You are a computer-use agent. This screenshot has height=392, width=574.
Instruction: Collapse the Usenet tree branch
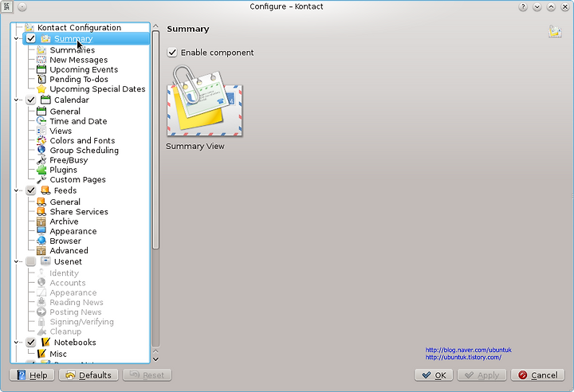[x=16, y=261]
